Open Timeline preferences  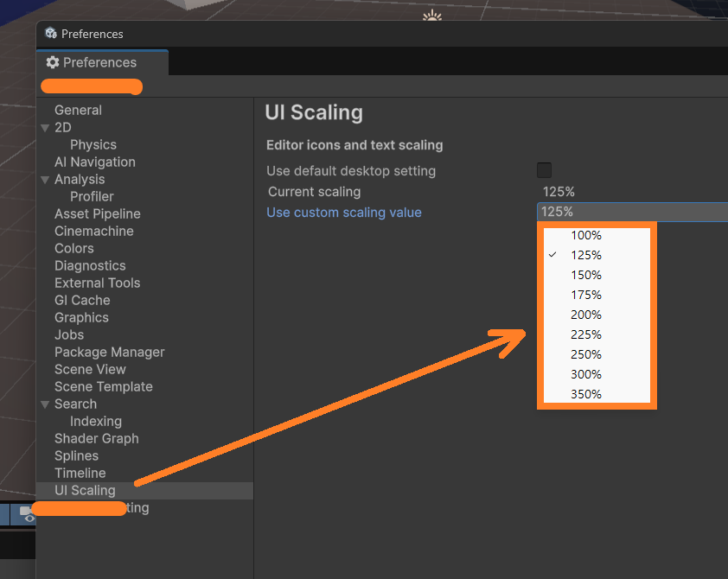click(80, 474)
